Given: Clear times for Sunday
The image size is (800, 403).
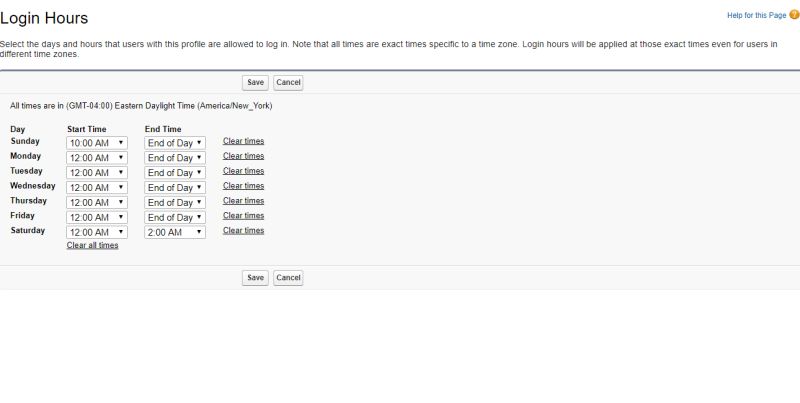Looking at the screenshot, I should [243, 141].
